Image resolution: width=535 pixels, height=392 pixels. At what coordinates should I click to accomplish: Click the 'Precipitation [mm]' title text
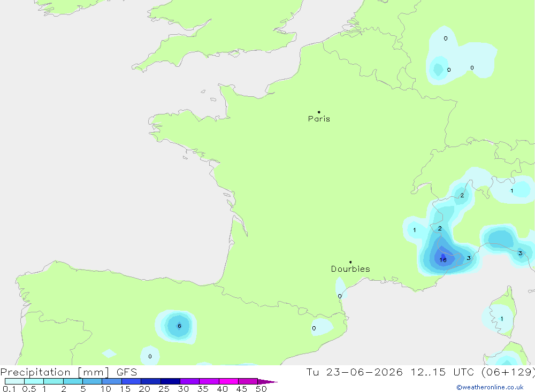(x=55, y=372)
